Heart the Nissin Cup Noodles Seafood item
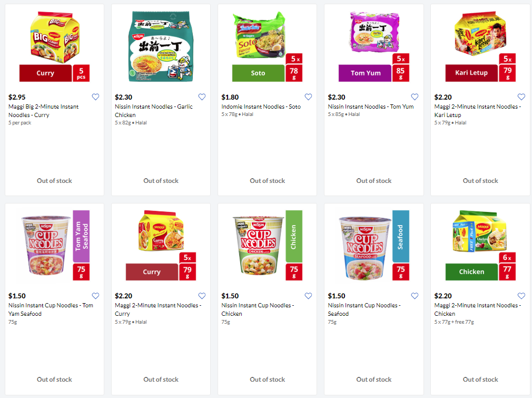The width and height of the screenshot is (532, 398). tap(415, 296)
